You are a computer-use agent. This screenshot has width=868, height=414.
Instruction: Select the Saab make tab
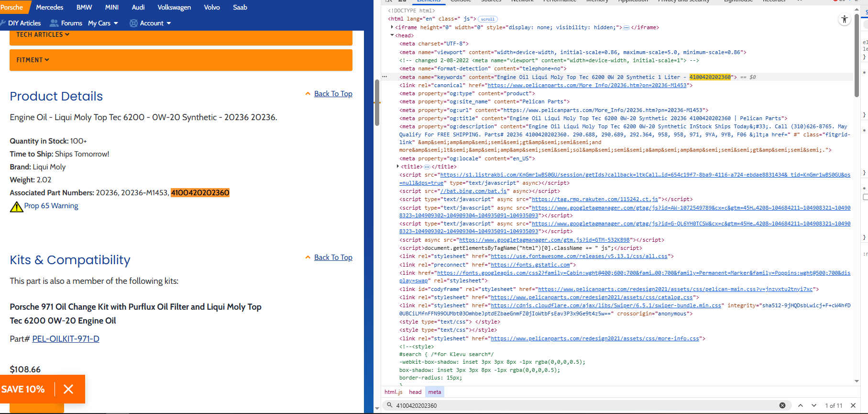tap(240, 7)
